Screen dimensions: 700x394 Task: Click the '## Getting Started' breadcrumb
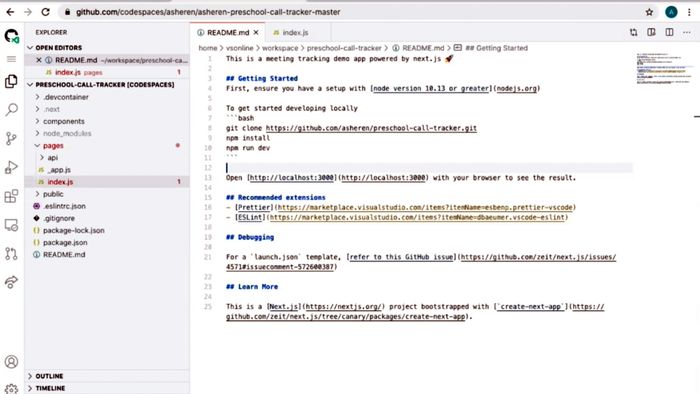(x=496, y=48)
